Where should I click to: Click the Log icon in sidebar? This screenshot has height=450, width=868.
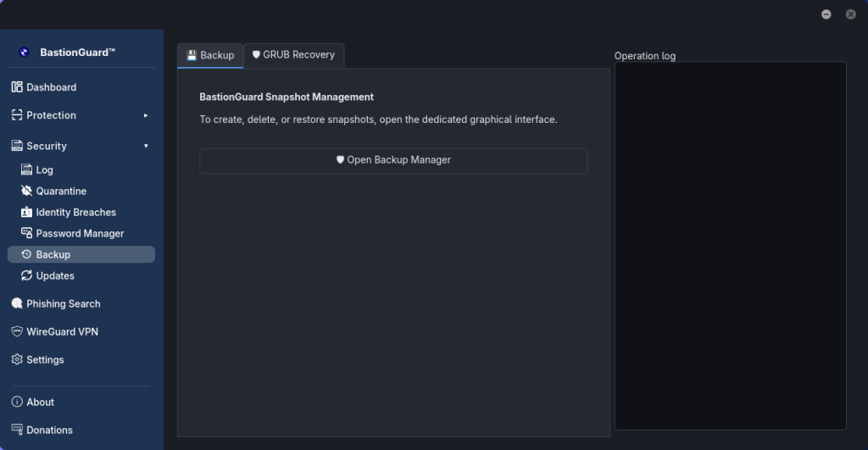click(26, 169)
